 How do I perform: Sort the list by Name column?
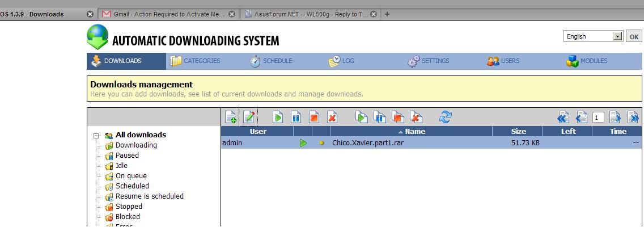coord(415,131)
